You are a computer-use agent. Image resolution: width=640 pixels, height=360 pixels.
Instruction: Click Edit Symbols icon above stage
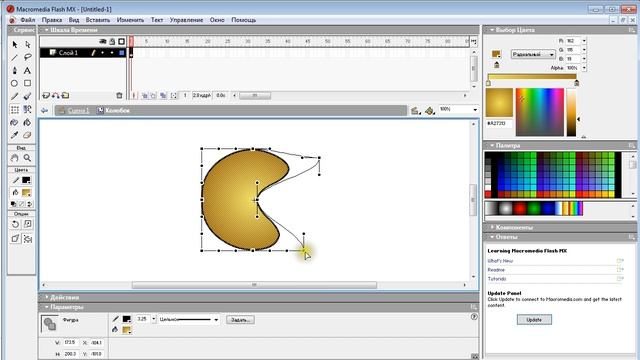429,111
